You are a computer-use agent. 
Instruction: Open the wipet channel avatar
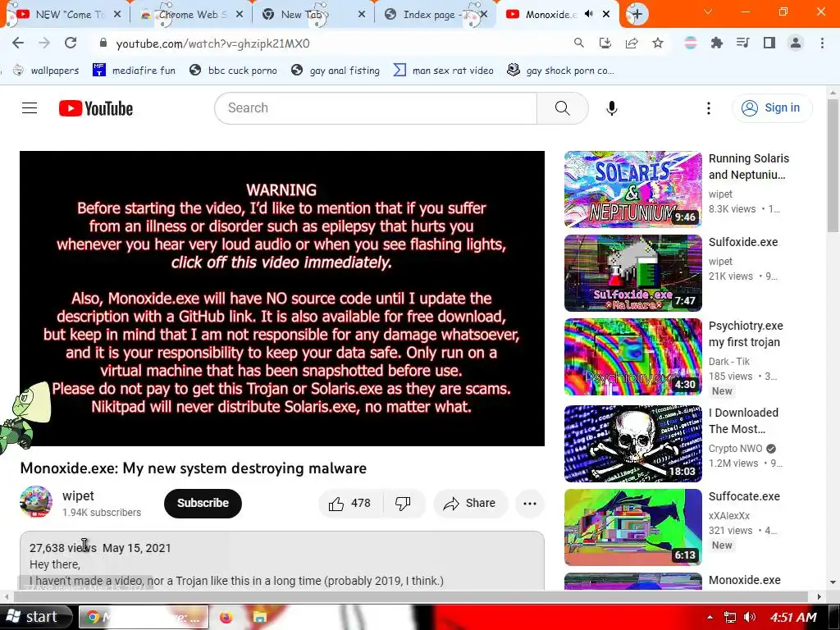[x=36, y=503]
